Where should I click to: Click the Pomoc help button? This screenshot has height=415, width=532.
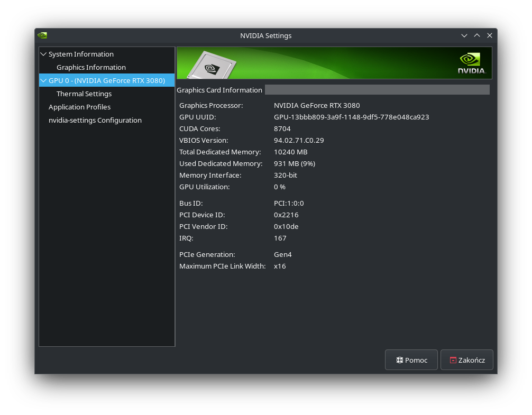point(411,359)
